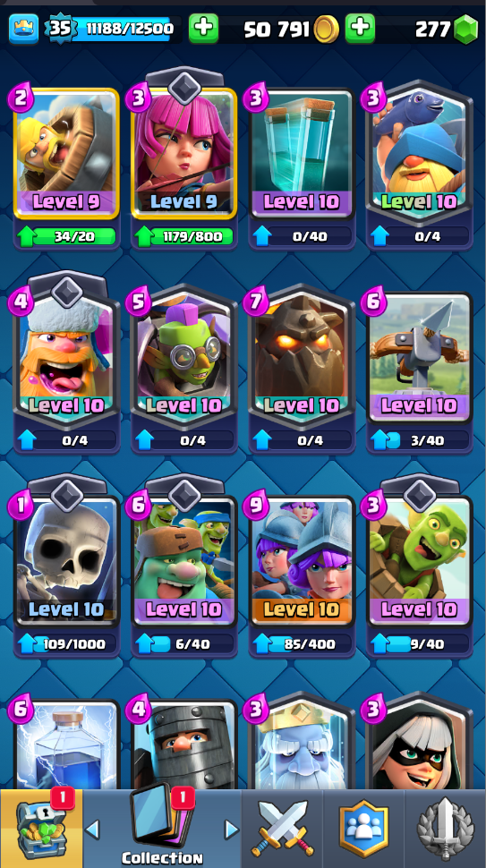Screen dimensions: 486x868
Task: Tap the gem count 277 icon
Action: [465, 29]
